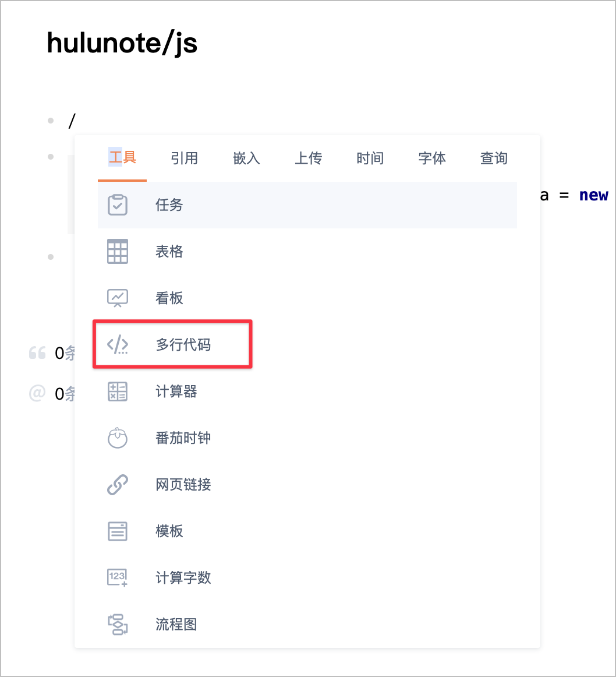This screenshot has width=616, height=677.
Task: Open the 字体 tab
Action: point(432,158)
